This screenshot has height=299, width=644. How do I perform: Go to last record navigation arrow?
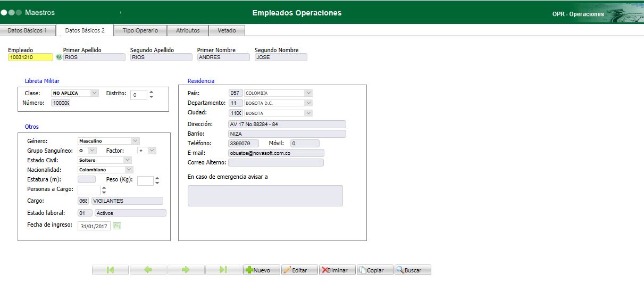223,270
